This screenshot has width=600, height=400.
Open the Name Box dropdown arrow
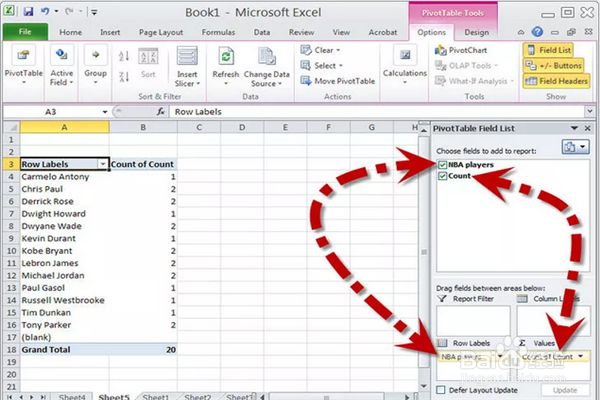104,112
